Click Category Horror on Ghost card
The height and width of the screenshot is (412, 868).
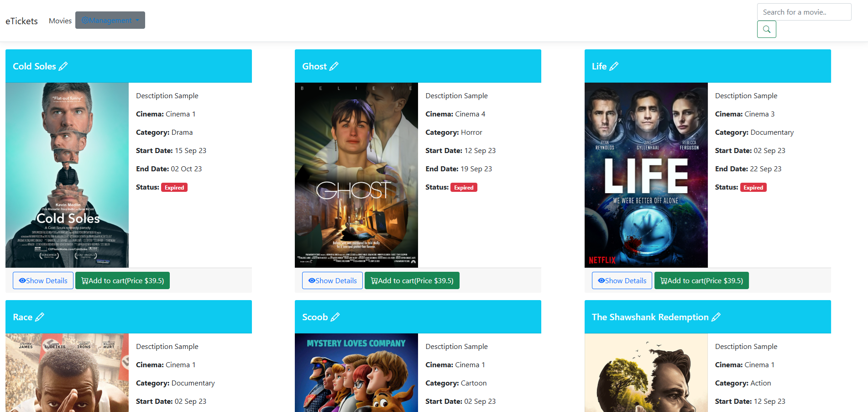click(x=454, y=132)
